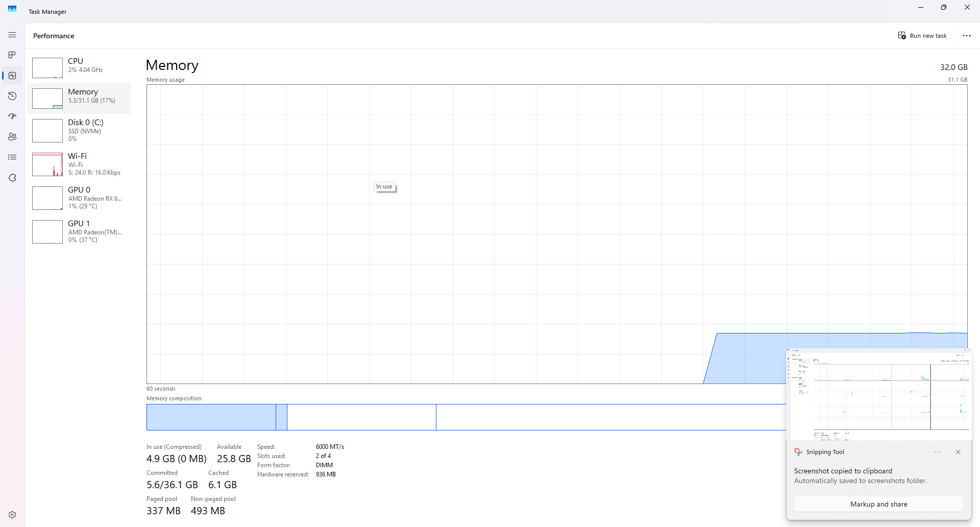Select the Wi-Fi performance item
Screen dimensions: 980x527
[x=79, y=164]
